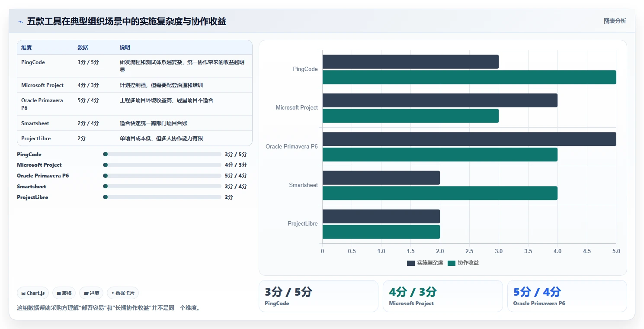The height and width of the screenshot is (329, 644).
Task: Click table cell 3分 / 5分 for PingCode
Action: (88, 62)
